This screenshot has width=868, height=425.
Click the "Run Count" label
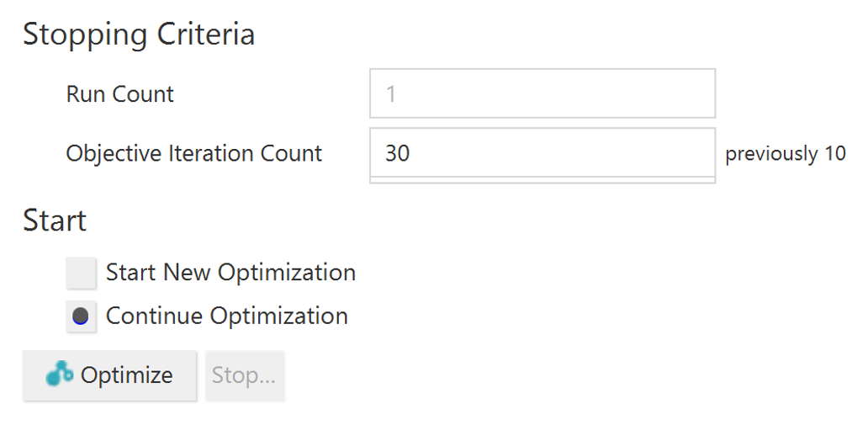(x=120, y=94)
